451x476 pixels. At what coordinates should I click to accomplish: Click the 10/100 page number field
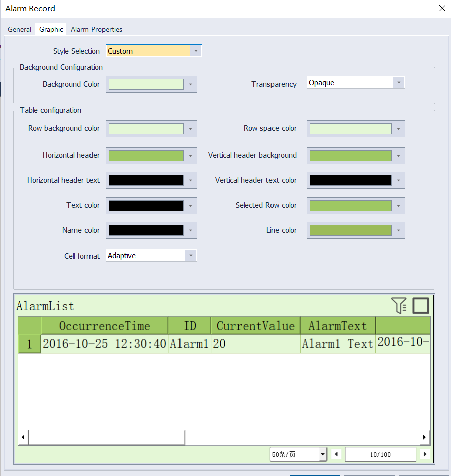[x=381, y=454]
